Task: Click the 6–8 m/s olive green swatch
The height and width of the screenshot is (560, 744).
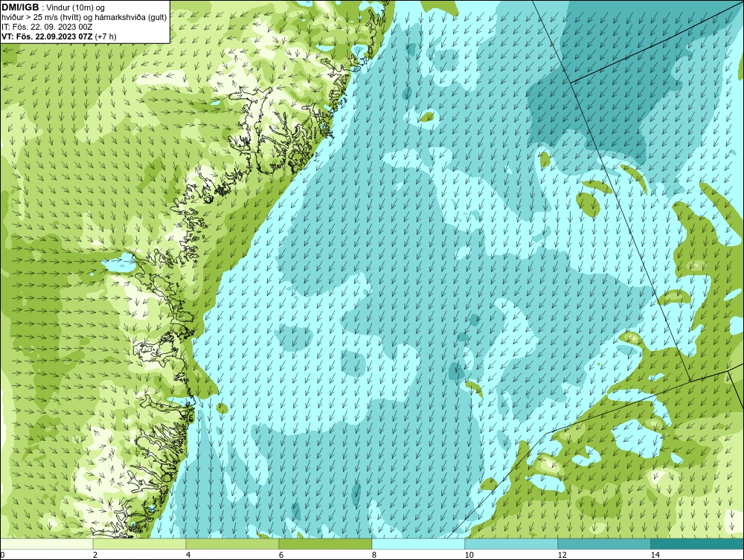Action: coord(326,544)
